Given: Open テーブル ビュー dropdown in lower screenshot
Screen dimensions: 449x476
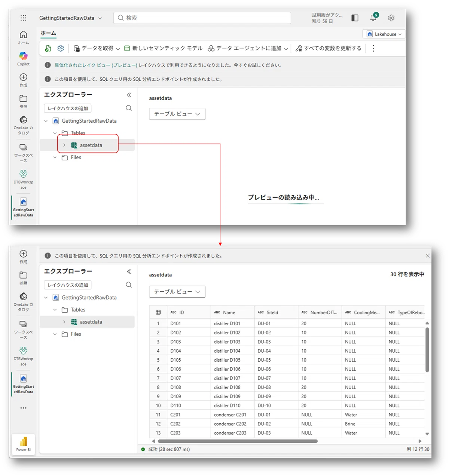Looking at the screenshot, I should [177, 292].
